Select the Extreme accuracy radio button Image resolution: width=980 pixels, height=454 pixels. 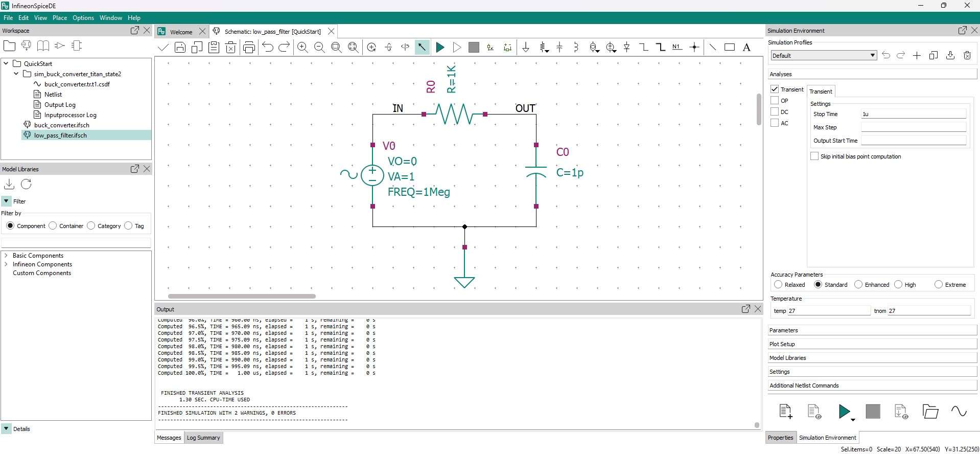coord(938,285)
